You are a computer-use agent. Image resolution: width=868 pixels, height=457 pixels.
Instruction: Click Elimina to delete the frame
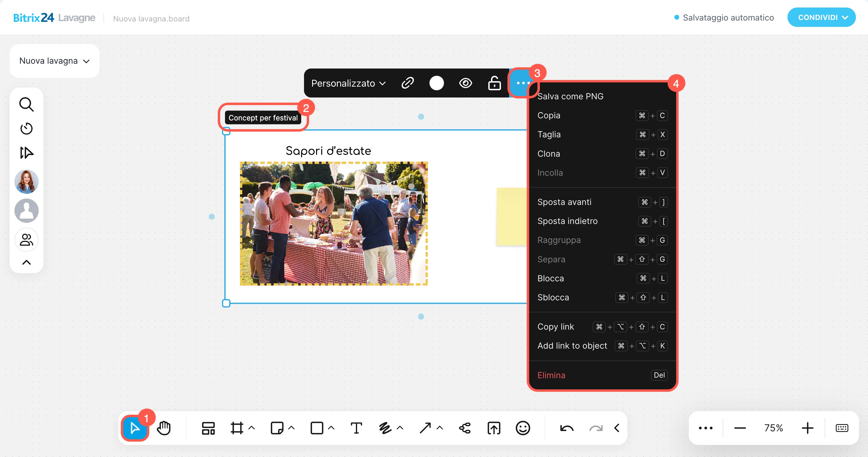coord(551,375)
